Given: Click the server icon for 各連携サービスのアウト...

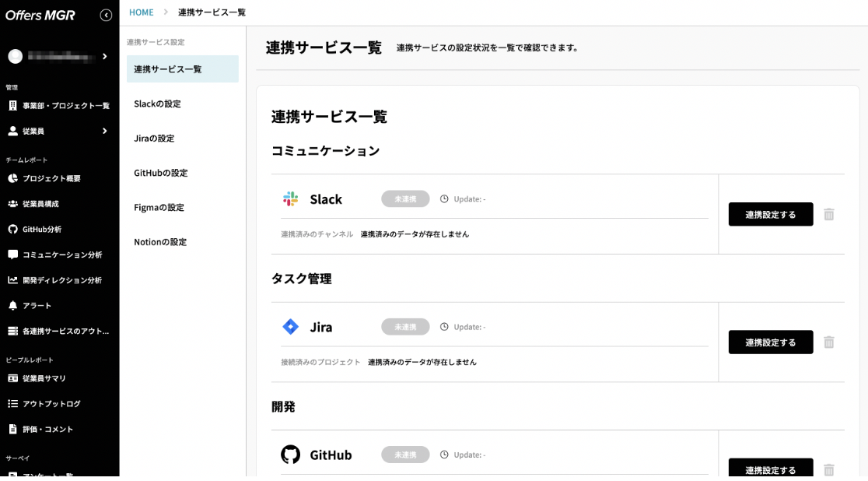Looking at the screenshot, I should point(12,331).
